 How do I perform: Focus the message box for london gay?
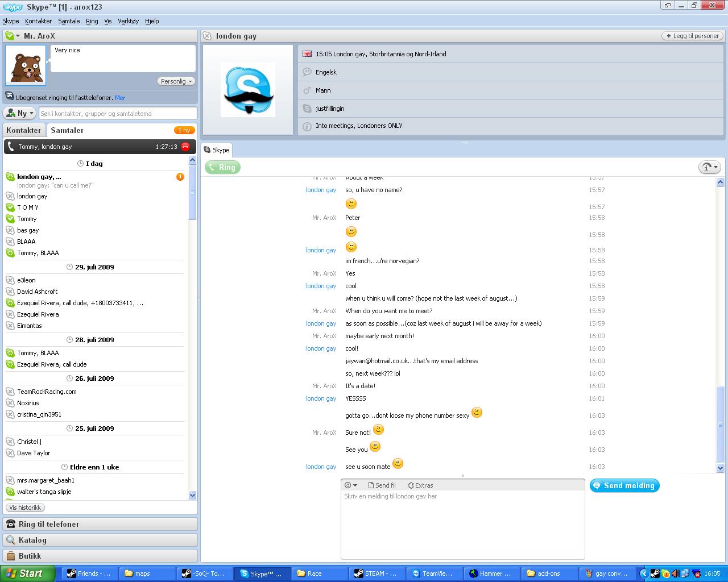click(462, 525)
